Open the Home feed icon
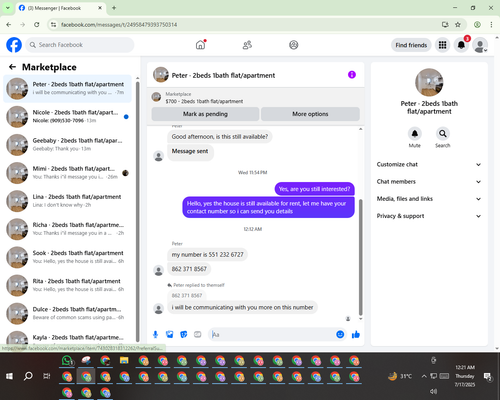Image resolution: width=500 pixels, height=400 pixels. pos(201,45)
